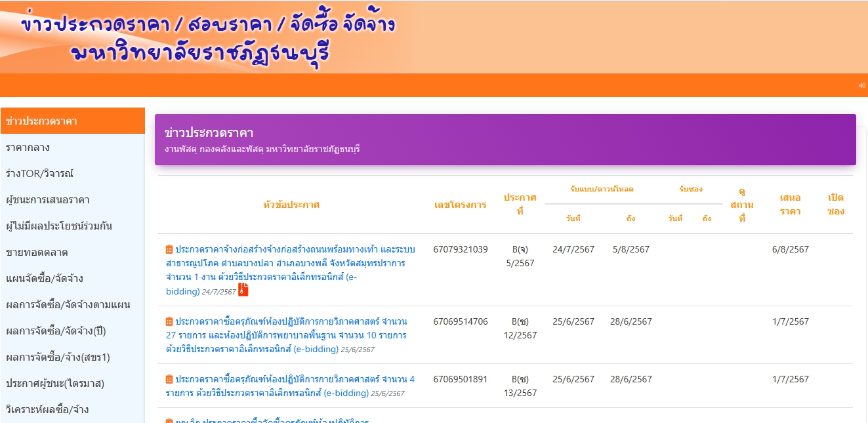
Task: Click the งานพัสดุ กองคลังและพัสดุ subtitle in the purple banner
Action: tap(262, 149)
